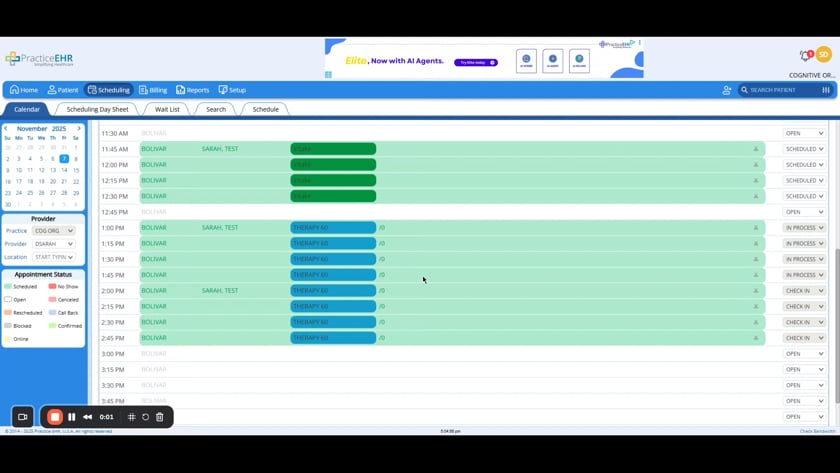Click the ad options menu icon
Image resolution: width=840 pixels, height=473 pixels.
pos(639,42)
